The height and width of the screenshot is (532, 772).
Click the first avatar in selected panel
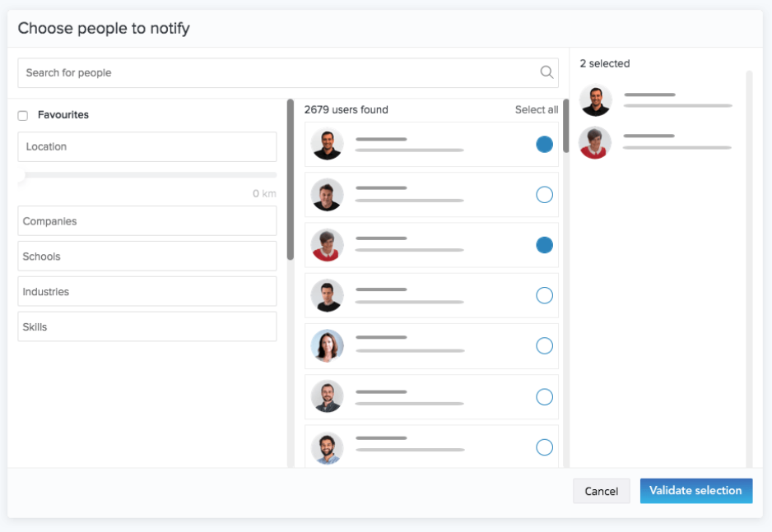pyautogui.click(x=595, y=100)
